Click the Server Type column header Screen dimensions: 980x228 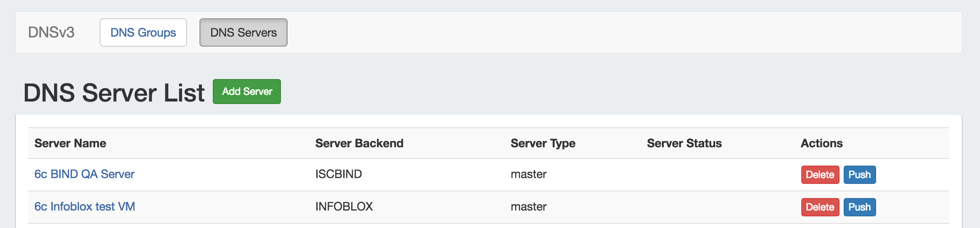(x=543, y=143)
